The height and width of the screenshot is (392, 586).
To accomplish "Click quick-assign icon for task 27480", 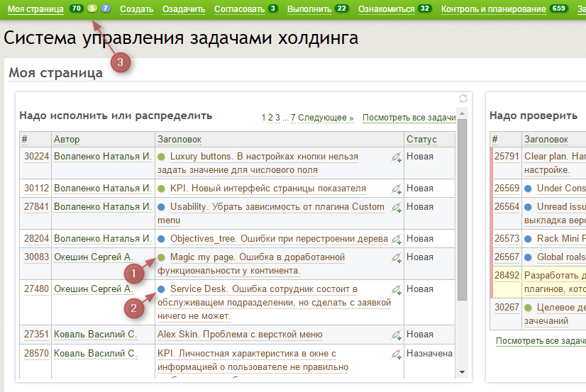I will [x=397, y=290].
